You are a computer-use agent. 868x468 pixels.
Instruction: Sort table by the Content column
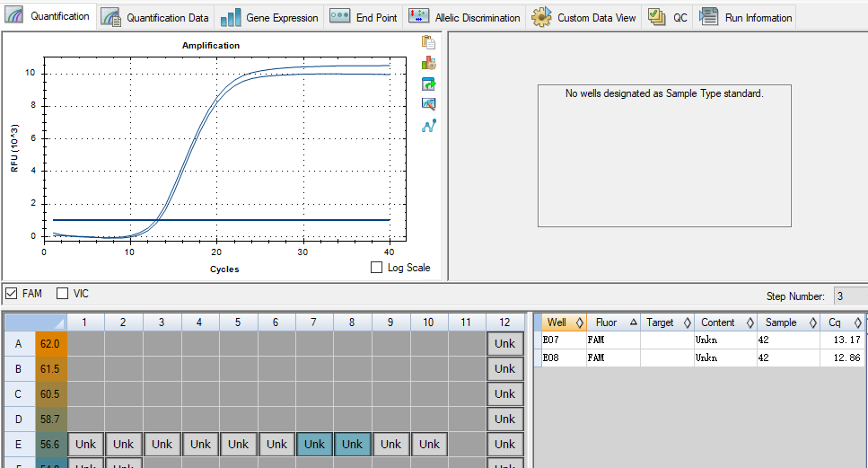[726, 322]
